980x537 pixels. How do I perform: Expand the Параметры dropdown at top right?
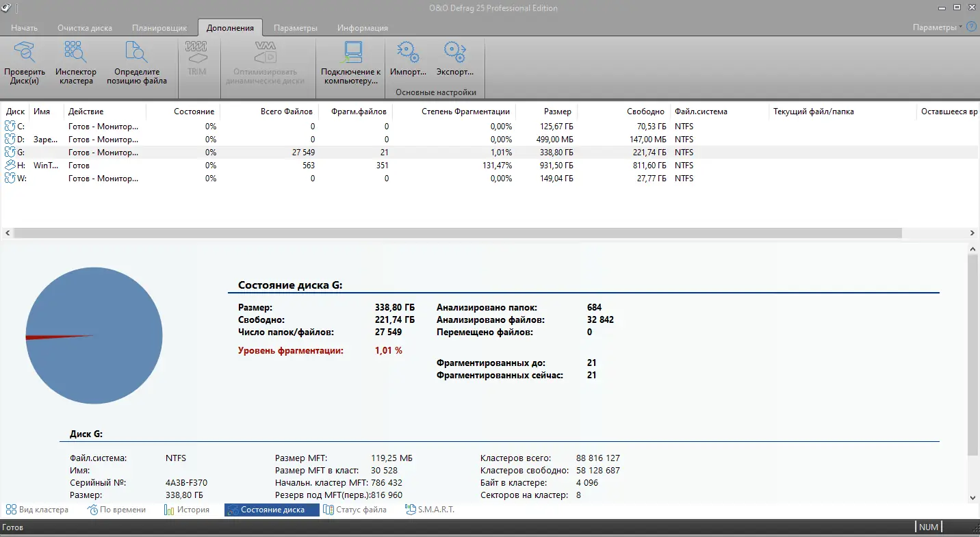click(x=938, y=27)
